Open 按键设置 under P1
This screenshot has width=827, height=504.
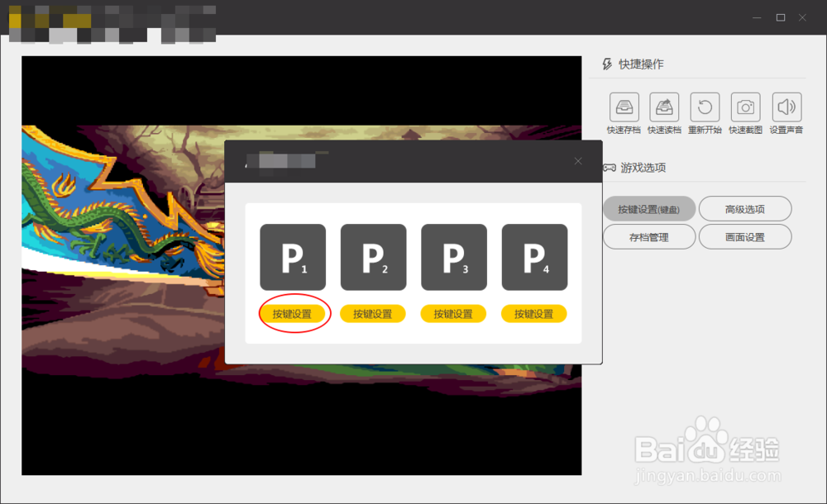(292, 314)
